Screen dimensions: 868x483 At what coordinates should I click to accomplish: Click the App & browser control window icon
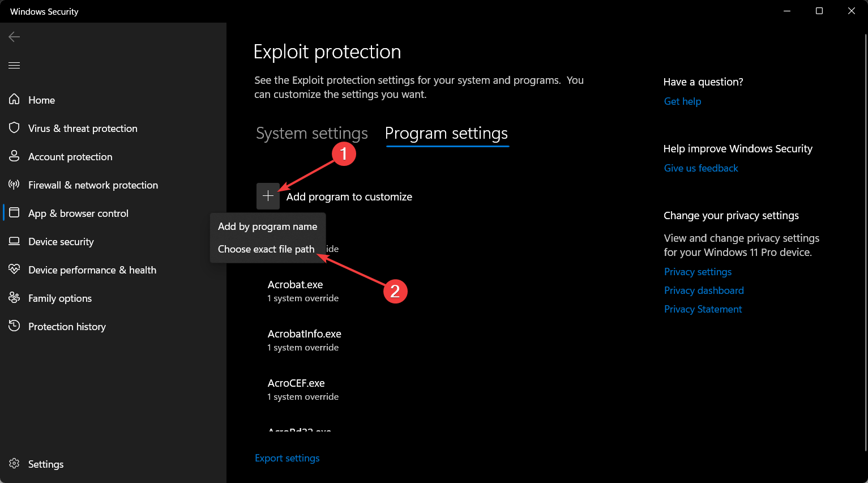point(14,213)
